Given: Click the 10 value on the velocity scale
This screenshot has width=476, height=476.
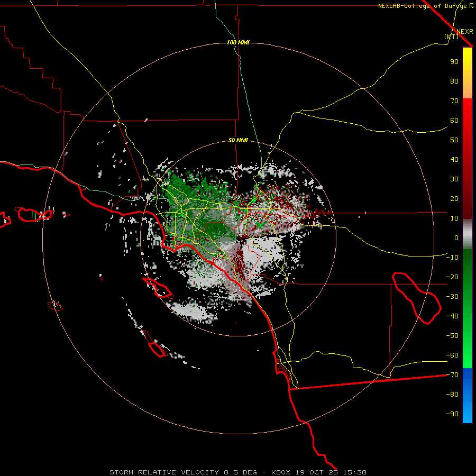Looking at the screenshot, I should [454, 218].
